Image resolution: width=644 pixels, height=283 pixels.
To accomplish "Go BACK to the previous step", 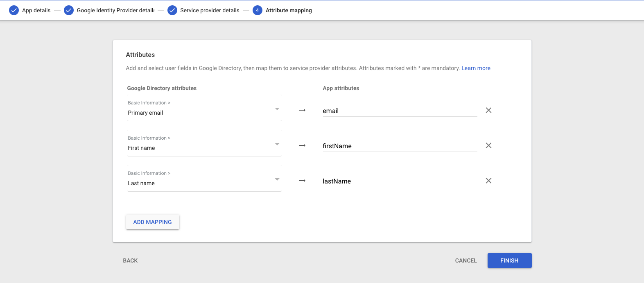I will point(130,260).
